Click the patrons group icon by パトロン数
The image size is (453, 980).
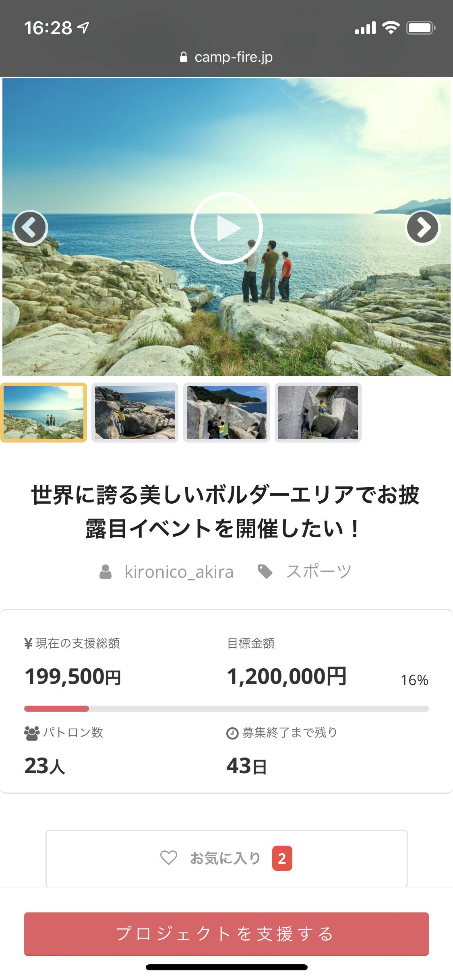[32, 733]
